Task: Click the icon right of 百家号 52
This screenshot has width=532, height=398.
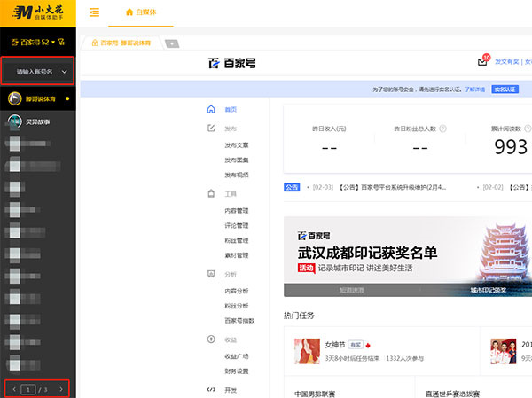Action: [x=61, y=42]
